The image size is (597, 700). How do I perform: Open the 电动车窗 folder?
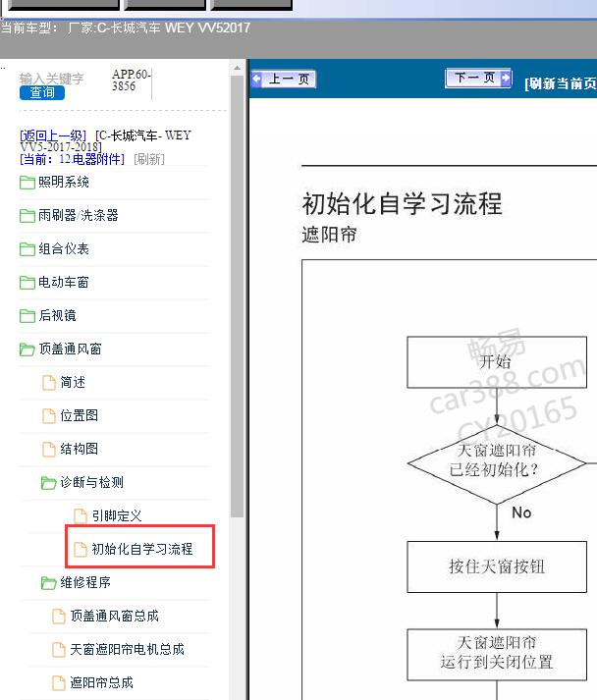64,282
